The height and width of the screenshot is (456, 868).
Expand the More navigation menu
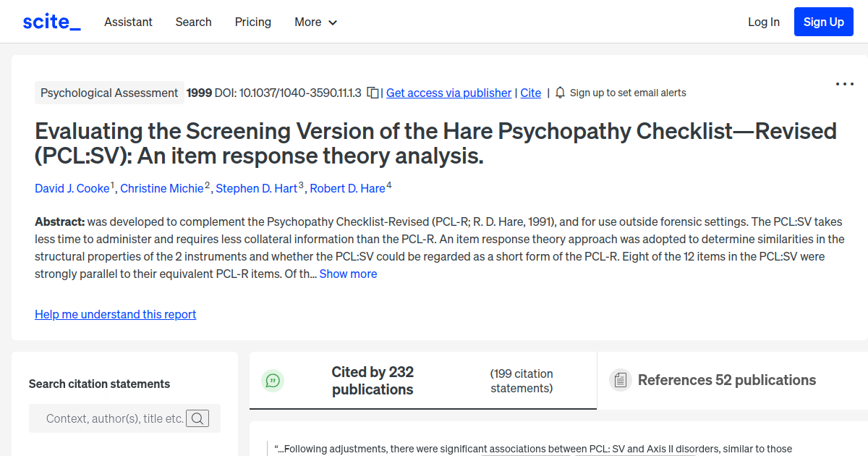(315, 22)
